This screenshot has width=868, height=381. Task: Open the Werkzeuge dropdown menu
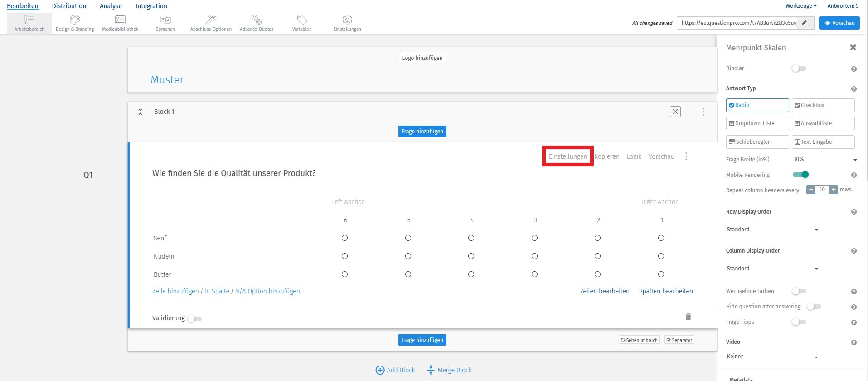point(801,6)
